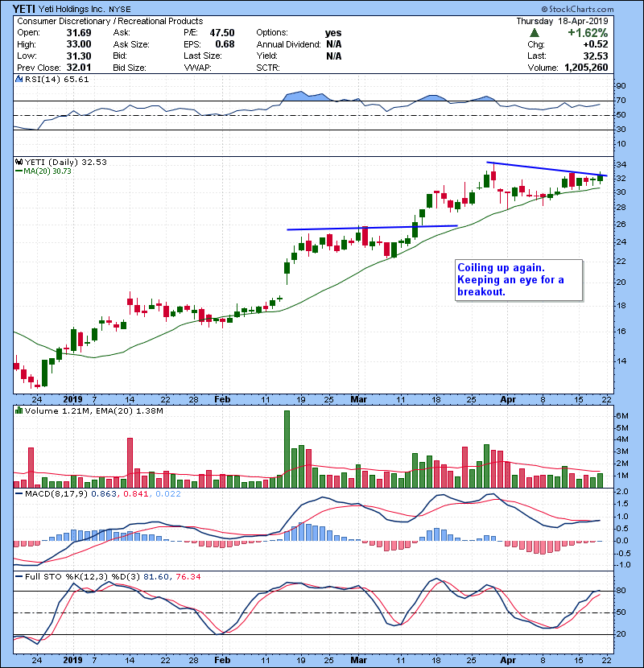
Task: Click the Open value 31.69
Action: point(79,33)
